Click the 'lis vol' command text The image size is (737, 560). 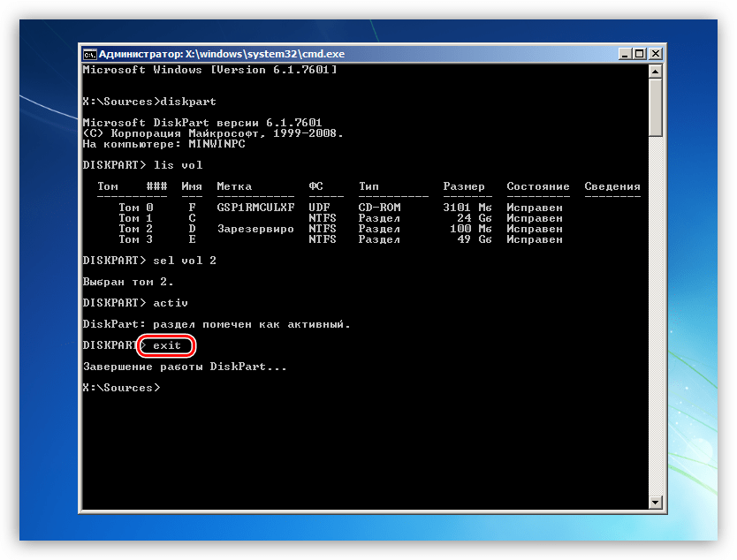[x=179, y=165]
